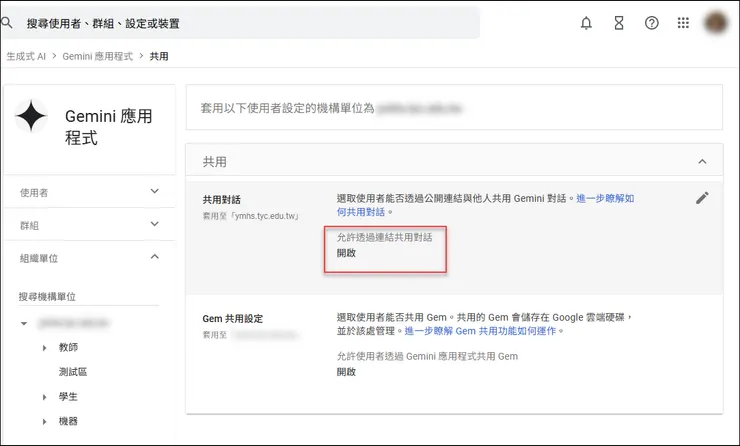Open the 進一步瞭解 Gem 共用功能如何運作 link
The width and height of the screenshot is (740, 446).
pos(480,331)
